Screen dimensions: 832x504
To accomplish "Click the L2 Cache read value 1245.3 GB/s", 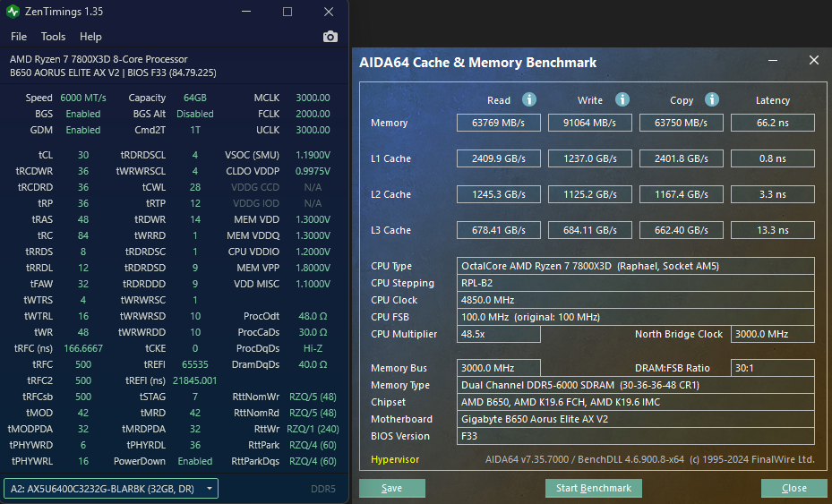I will [498, 194].
